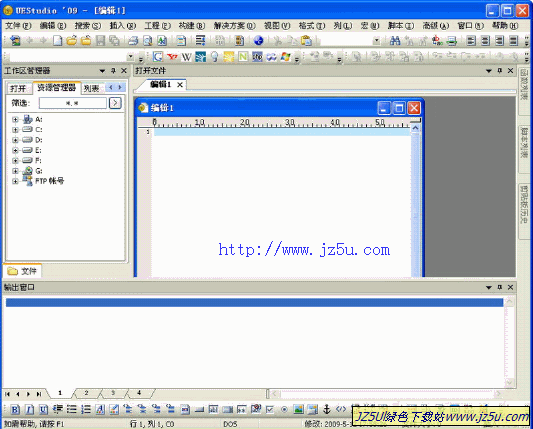Expand the C: drive node
The image size is (533, 429).
15,130
